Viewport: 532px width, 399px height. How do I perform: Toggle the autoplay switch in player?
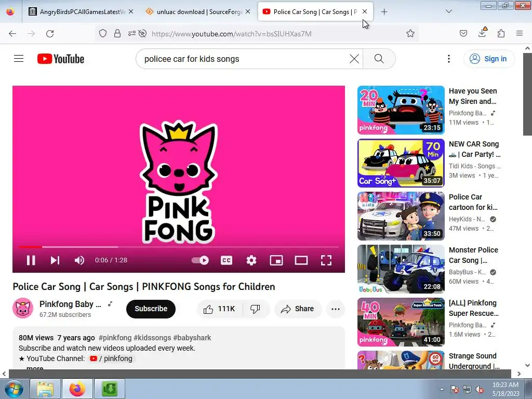click(x=200, y=260)
